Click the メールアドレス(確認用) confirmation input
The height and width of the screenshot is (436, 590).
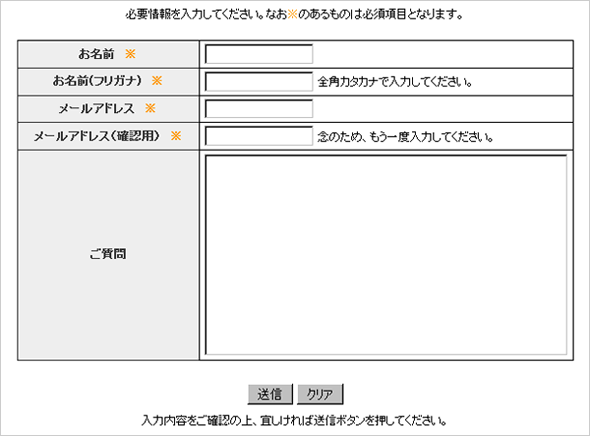[259, 136]
